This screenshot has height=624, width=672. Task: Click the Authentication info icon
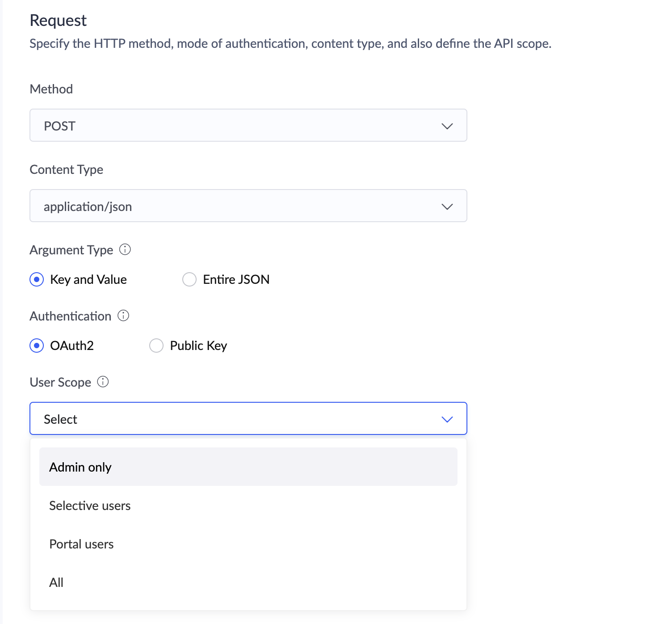(123, 316)
